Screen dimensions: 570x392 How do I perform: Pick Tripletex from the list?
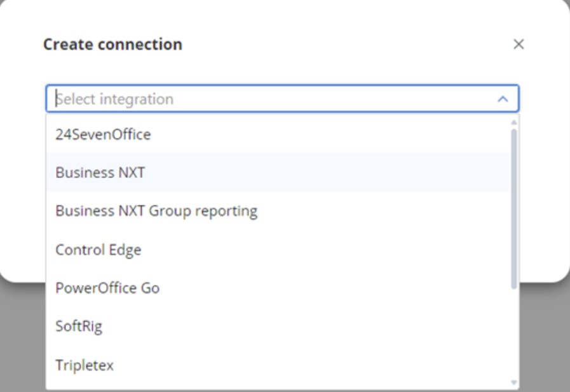coord(85,365)
